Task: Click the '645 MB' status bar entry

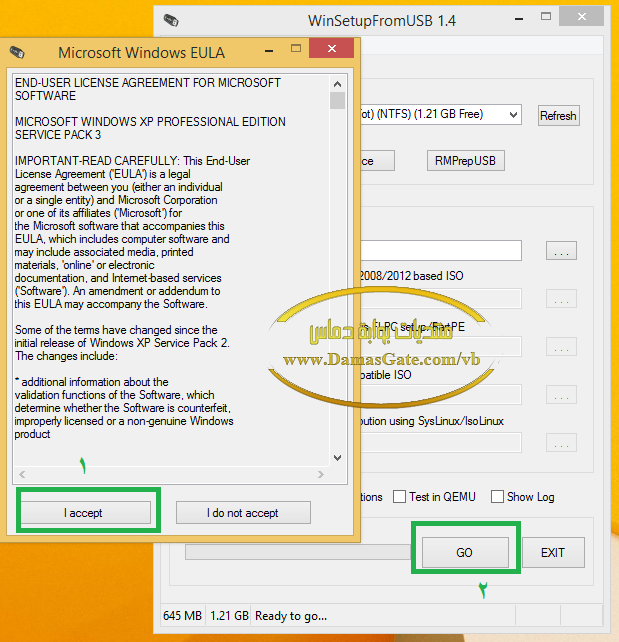Action: 183,616
